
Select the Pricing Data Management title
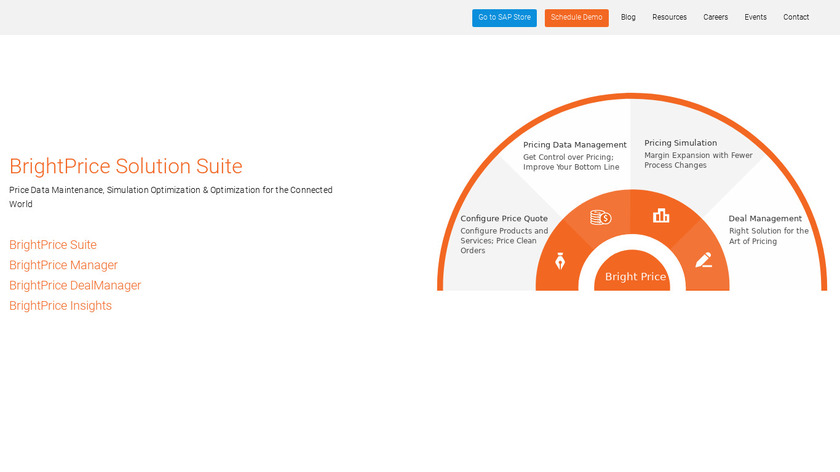pyautogui.click(x=575, y=145)
